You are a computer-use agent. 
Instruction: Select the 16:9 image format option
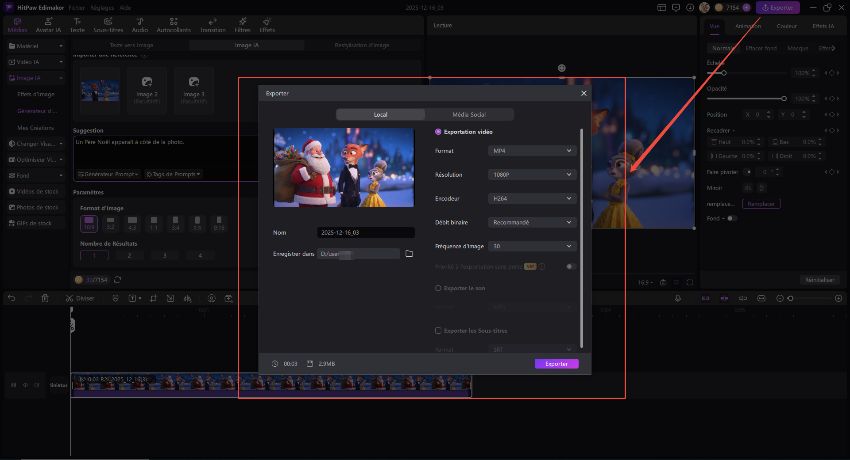pos(89,223)
